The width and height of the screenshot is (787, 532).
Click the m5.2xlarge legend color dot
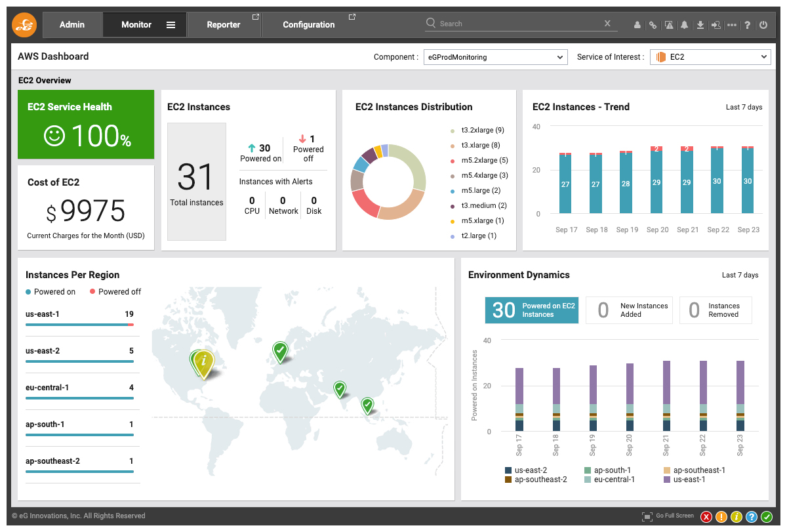click(x=453, y=161)
